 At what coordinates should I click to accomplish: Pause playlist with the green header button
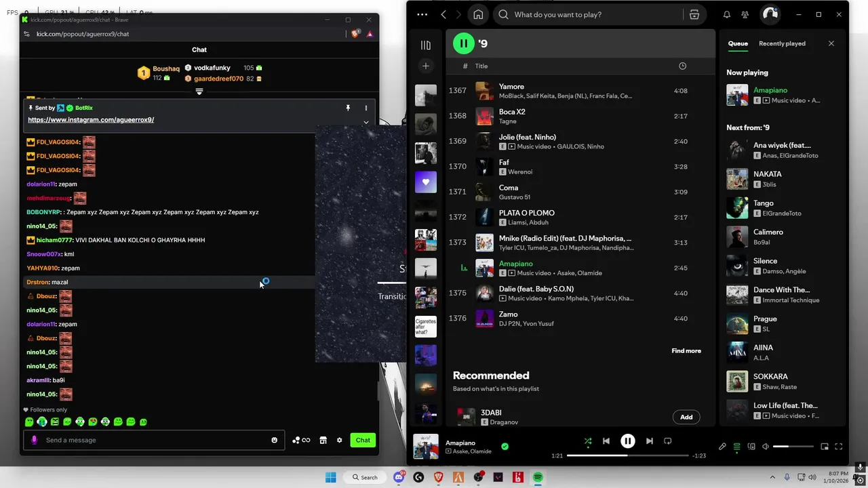(x=464, y=43)
